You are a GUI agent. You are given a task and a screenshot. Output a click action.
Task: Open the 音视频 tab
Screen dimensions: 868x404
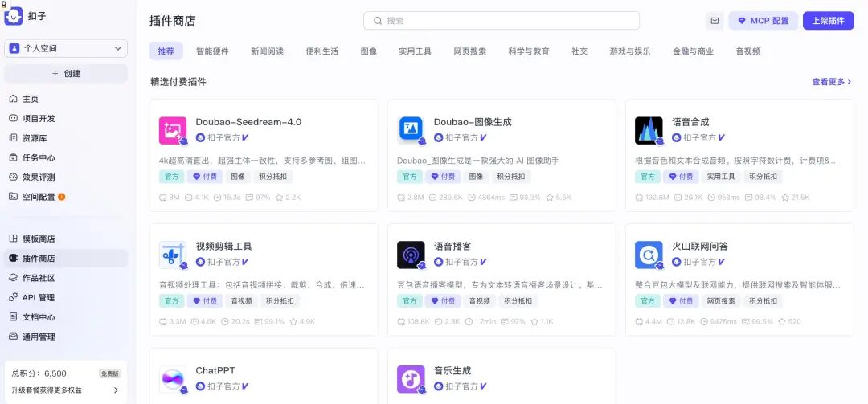(748, 51)
